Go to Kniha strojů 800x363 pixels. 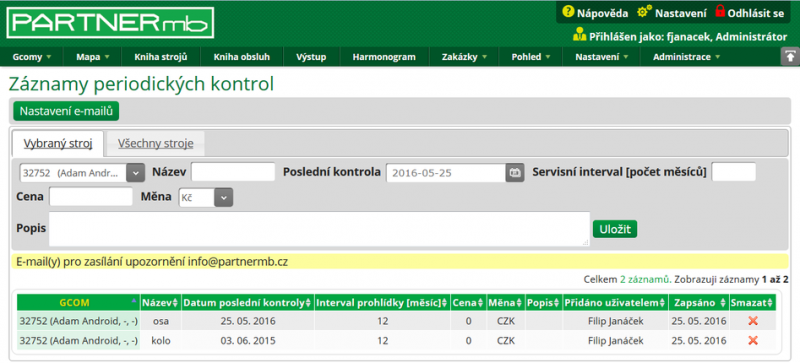[x=161, y=57]
